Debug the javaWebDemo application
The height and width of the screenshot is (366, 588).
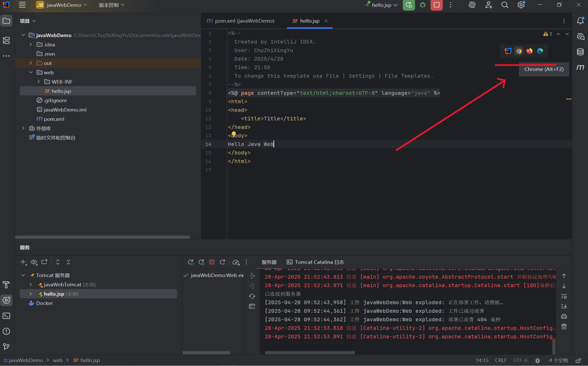tap(422, 5)
